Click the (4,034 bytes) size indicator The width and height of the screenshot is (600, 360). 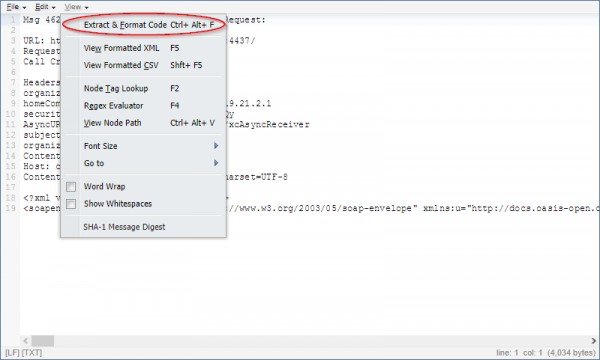coord(571,353)
